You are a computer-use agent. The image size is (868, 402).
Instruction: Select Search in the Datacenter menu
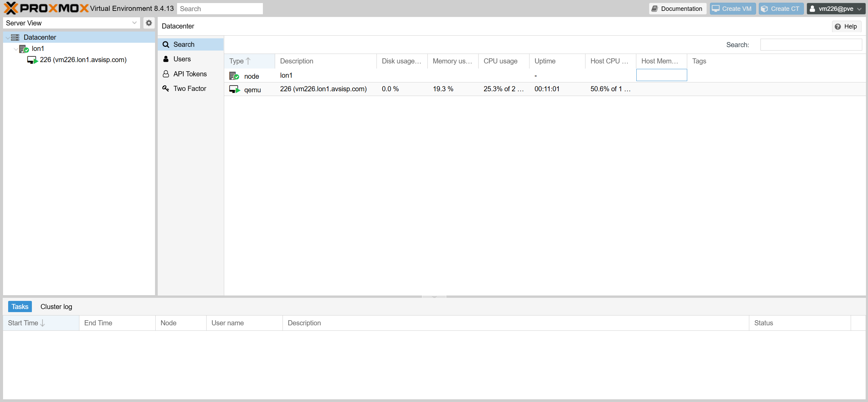pos(191,44)
